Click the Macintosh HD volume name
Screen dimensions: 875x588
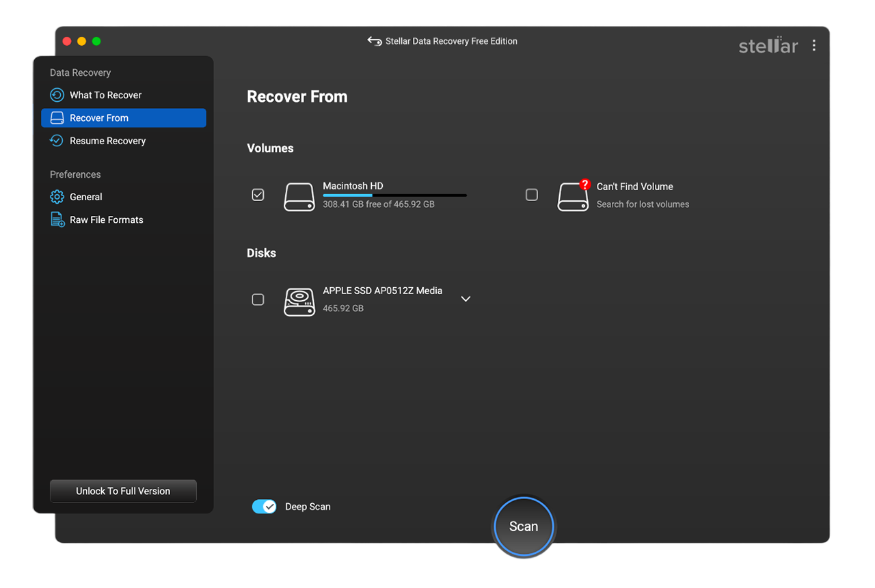pos(353,186)
